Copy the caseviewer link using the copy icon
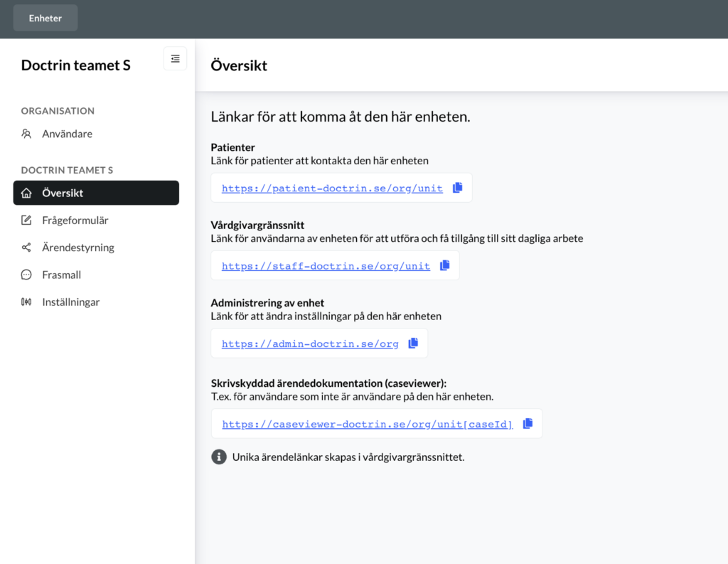 point(528,423)
